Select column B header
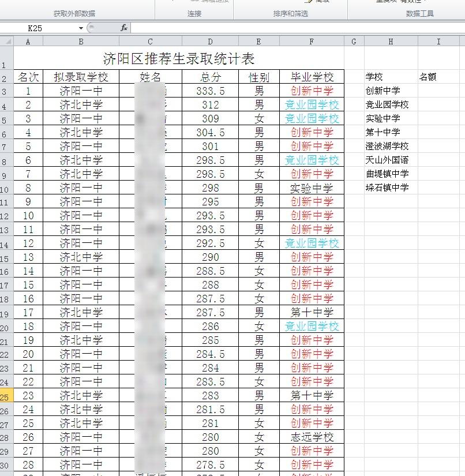 pyautogui.click(x=81, y=42)
